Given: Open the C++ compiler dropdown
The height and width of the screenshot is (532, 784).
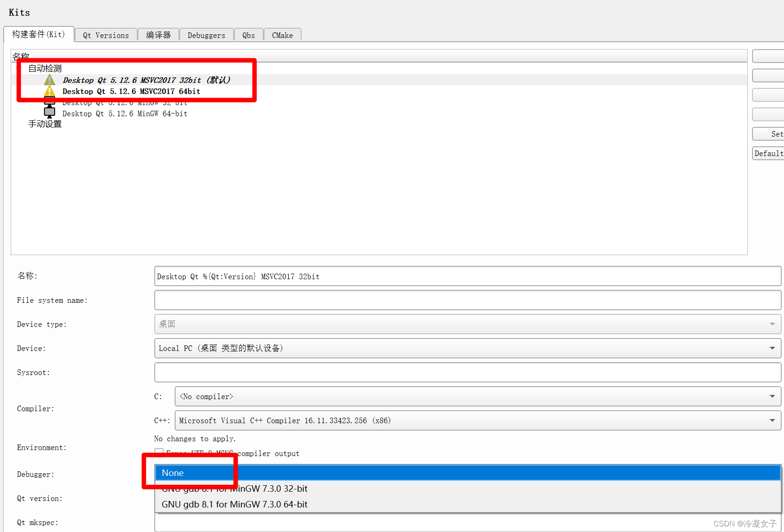Looking at the screenshot, I should click(x=478, y=420).
